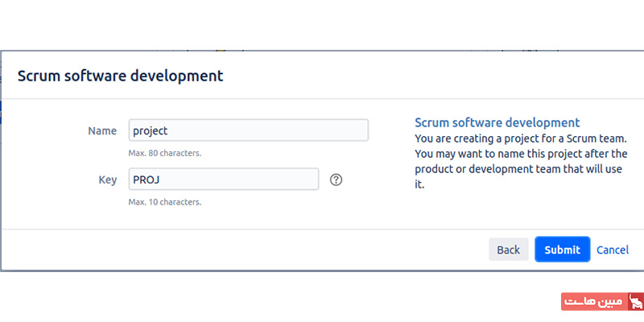Click the dialog title Scrum software development
Viewport: 644px width, 322px height.
(120, 76)
